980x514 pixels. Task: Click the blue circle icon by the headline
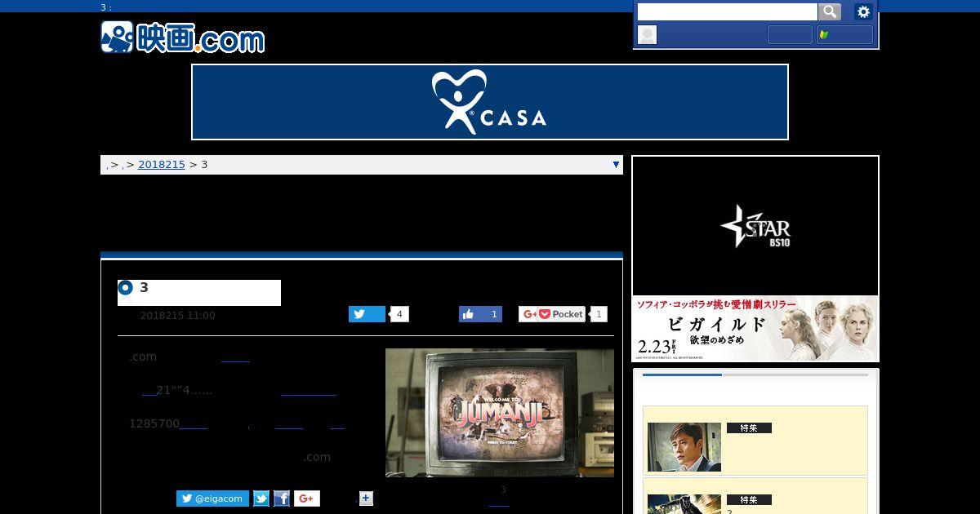tap(125, 287)
